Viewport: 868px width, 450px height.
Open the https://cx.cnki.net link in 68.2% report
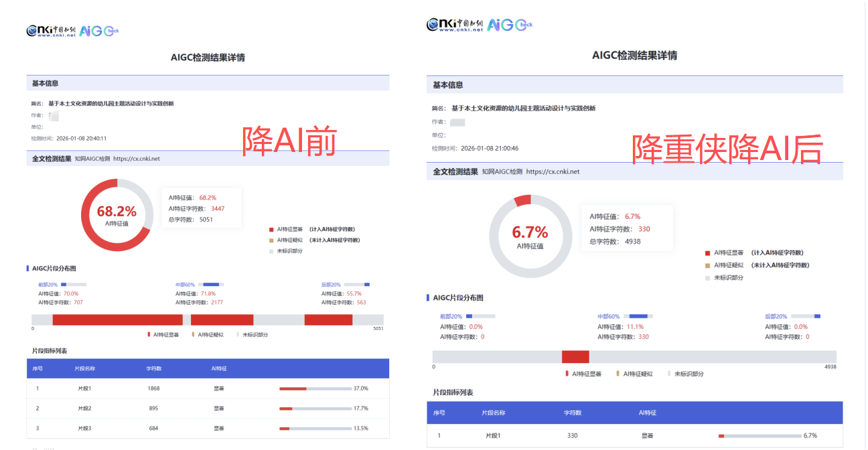[x=136, y=159]
